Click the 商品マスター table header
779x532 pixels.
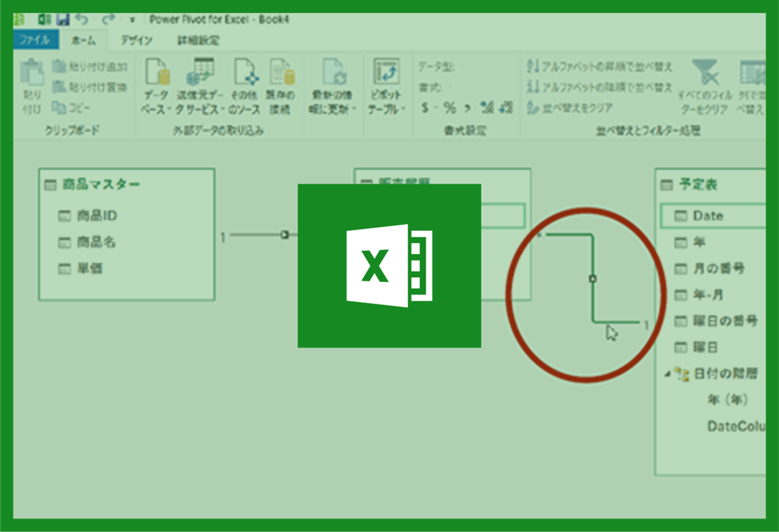point(101,185)
